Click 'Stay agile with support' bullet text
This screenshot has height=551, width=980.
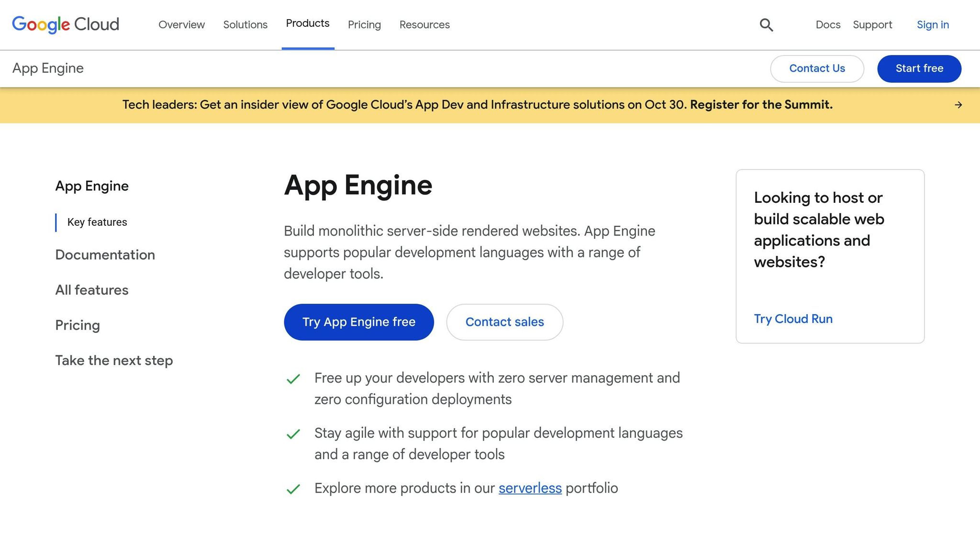point(499,443)
